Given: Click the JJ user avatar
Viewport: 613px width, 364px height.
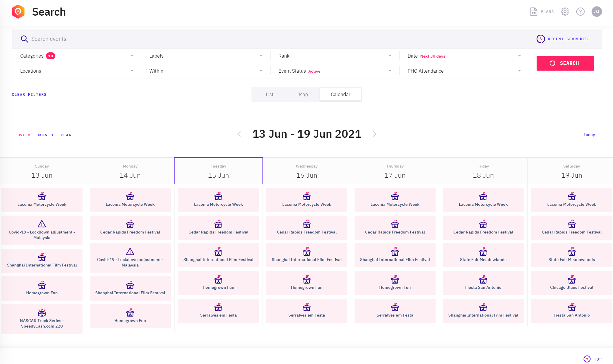Looking at the screenshot, I should pos(597,12).
